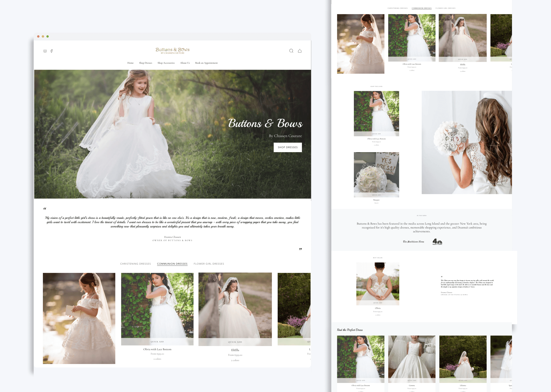Open the Shop Dresses menu
This screenshot has width=551, height=392.
[x=145, y=63]
